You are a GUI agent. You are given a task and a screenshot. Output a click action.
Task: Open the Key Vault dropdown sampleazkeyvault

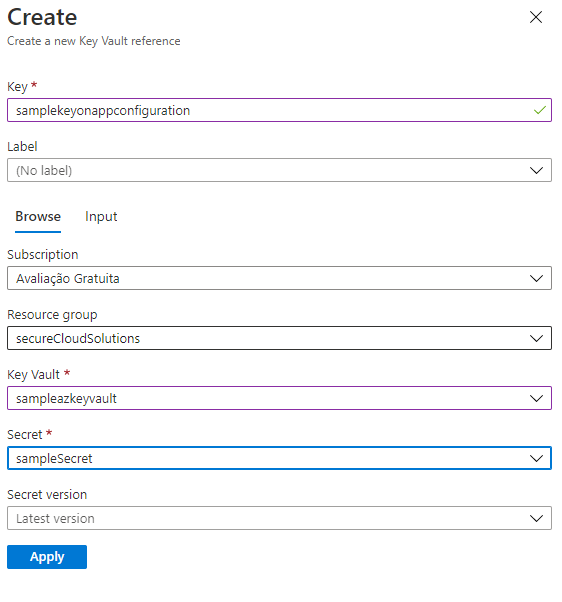pyautogui.click(x=279, y=398)
